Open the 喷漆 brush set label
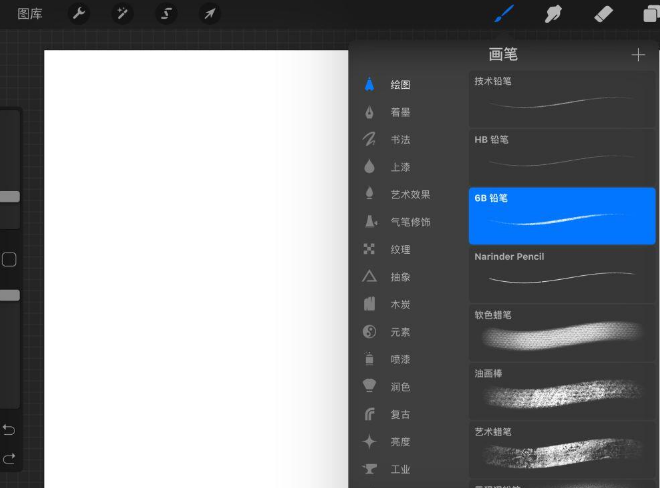This screenshot has height=488, width=660. [x=400, y=359]
